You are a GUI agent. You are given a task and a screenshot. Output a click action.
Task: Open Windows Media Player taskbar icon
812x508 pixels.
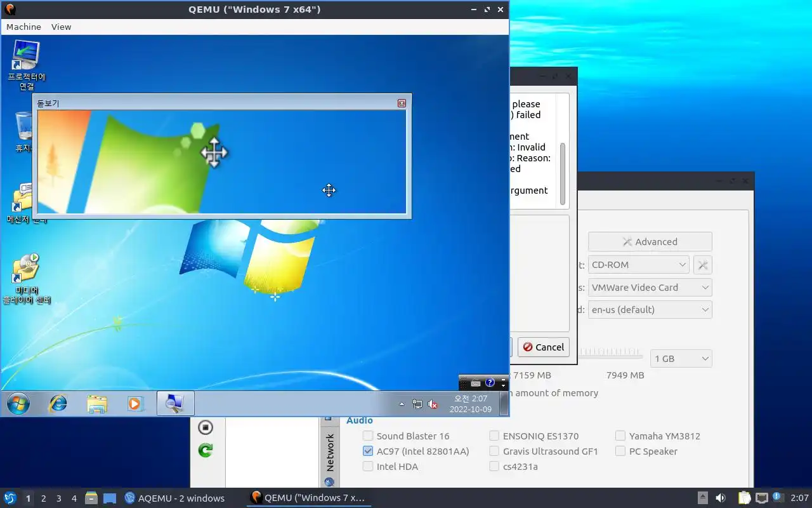[135, 403]
